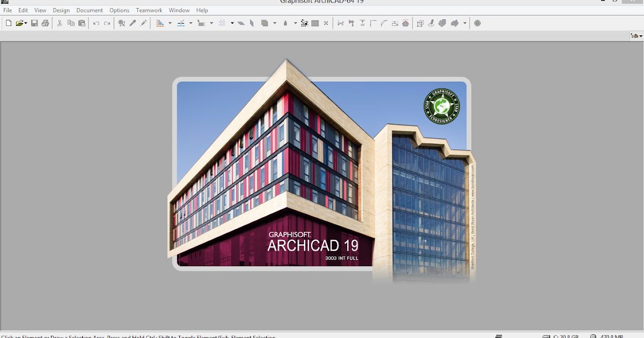This screenshot has width=644, height=338.
Task: Open the Print command icon
Action: 46,23
